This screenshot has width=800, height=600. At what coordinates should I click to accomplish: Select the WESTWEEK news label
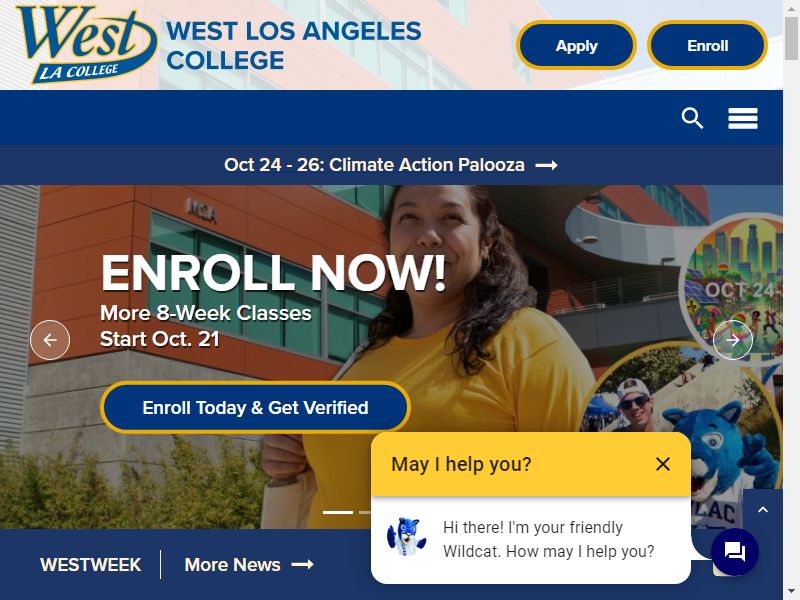[90, 565]
